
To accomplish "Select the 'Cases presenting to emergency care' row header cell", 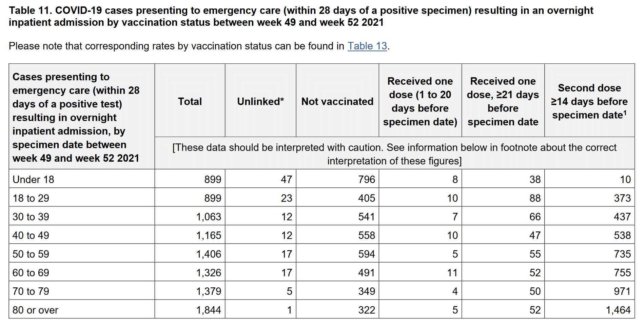I will tap(76, 117).
